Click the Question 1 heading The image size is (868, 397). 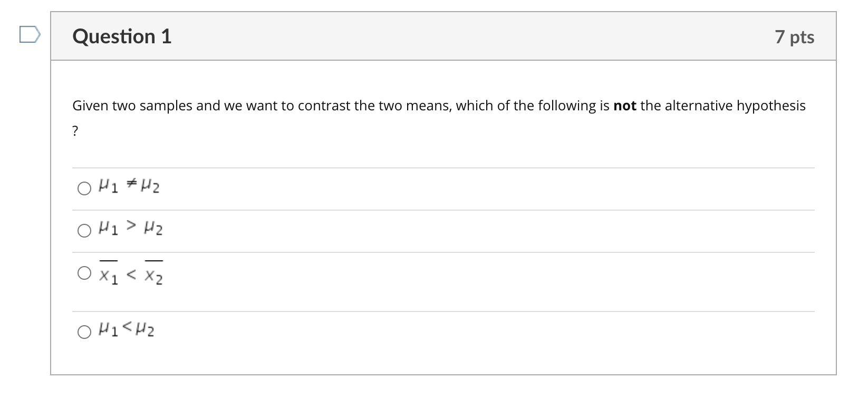point(122,36)
